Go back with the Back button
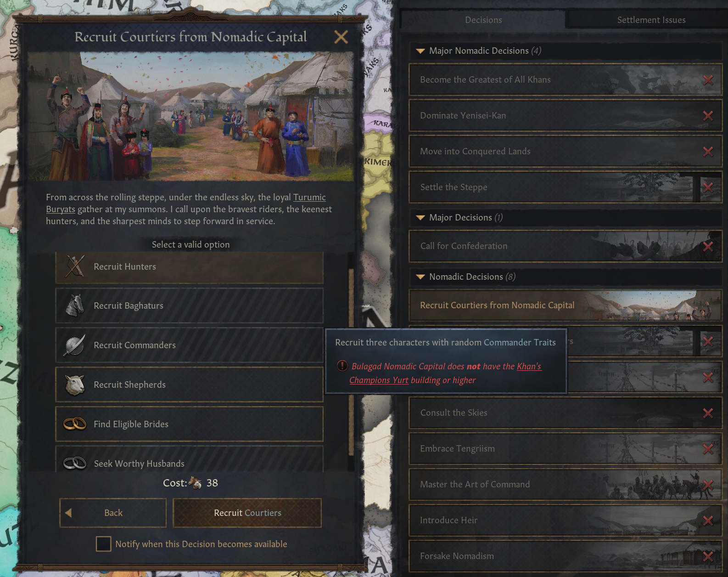This screenshot has height=577, width=728. point(113,513)
